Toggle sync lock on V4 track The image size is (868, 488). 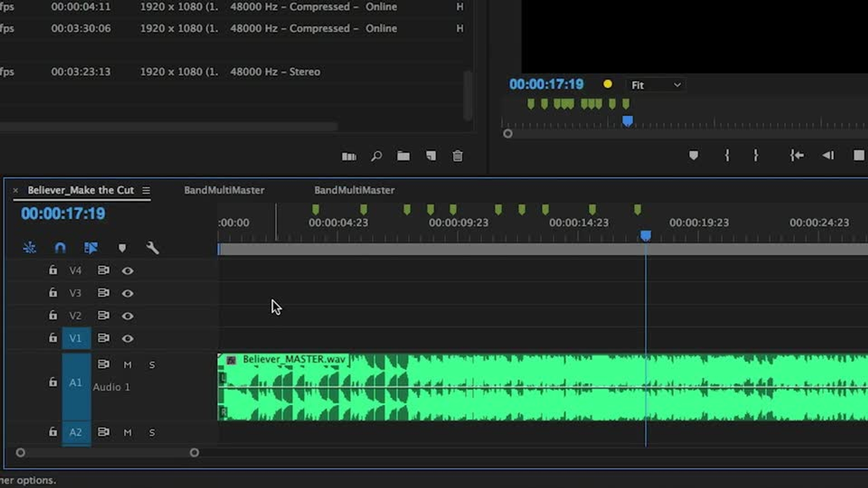point(104,270)
